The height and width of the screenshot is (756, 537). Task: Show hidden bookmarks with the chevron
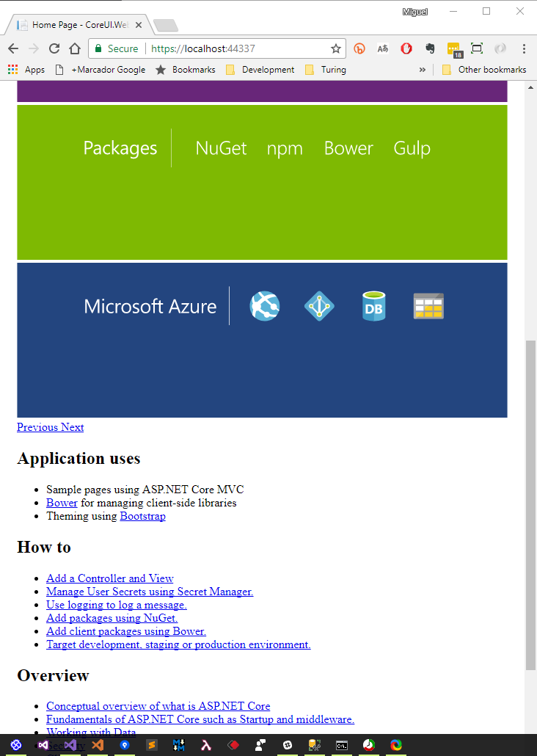(423, 70)
